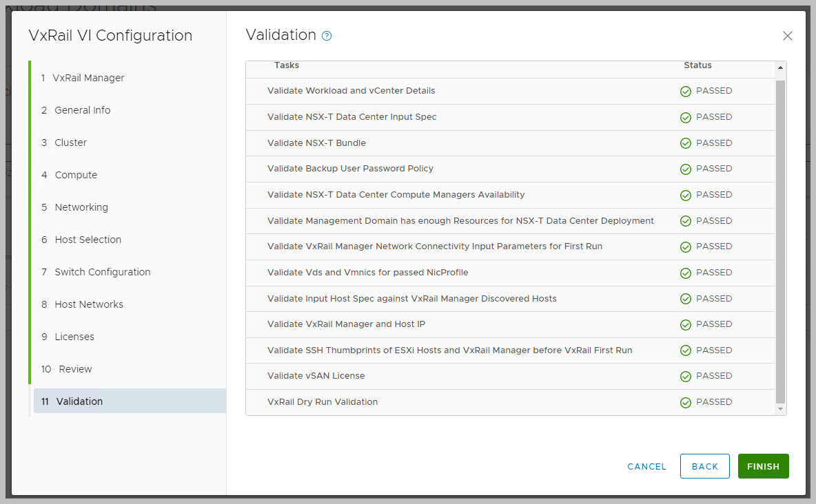Click passed icon for Validate Backup User Password Policy

pos(686,169)
